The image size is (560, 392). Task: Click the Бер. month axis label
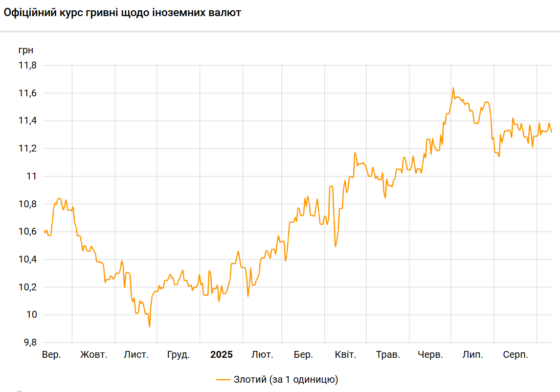point(303,355)
